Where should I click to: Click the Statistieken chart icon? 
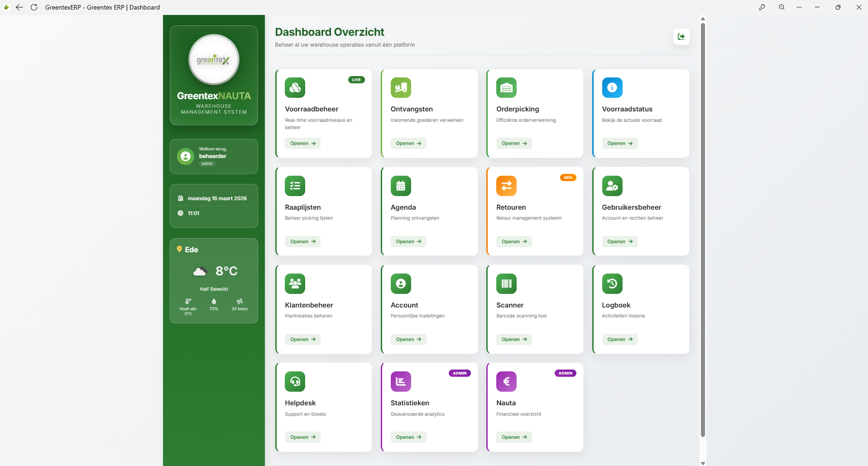pos(401,381)
